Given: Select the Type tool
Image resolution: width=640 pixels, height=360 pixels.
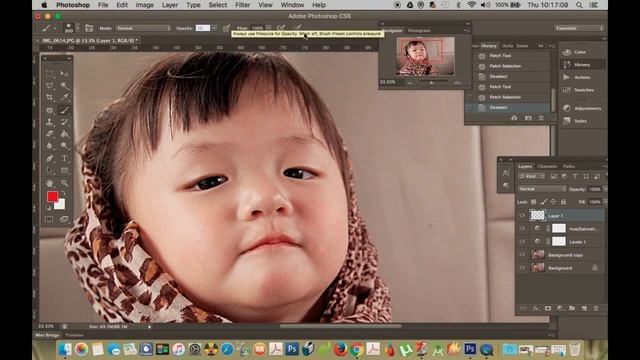Looking at the screenshot, I should pyautogui.click(x=64, y=158).
